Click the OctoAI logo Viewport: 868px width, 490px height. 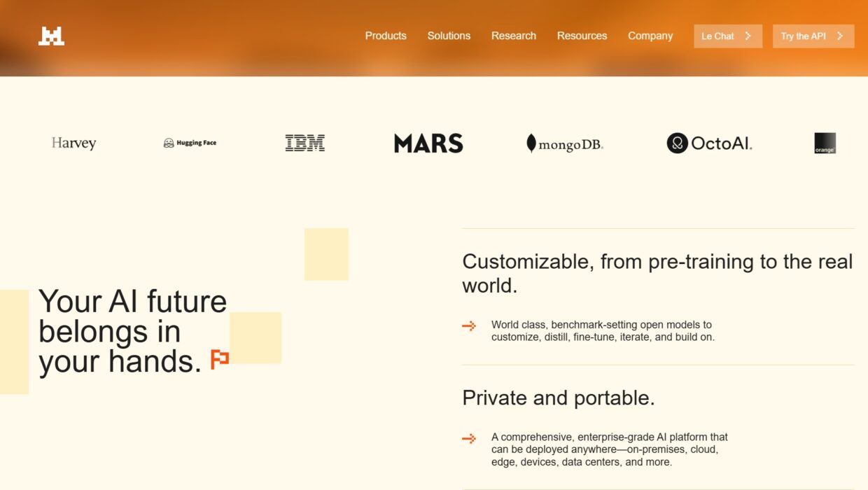click(709, 143)
